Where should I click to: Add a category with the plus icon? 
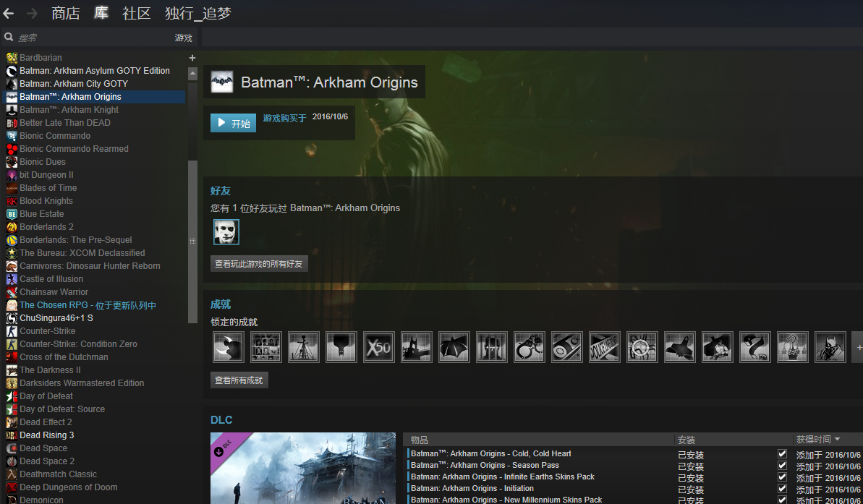coord(192,58)
